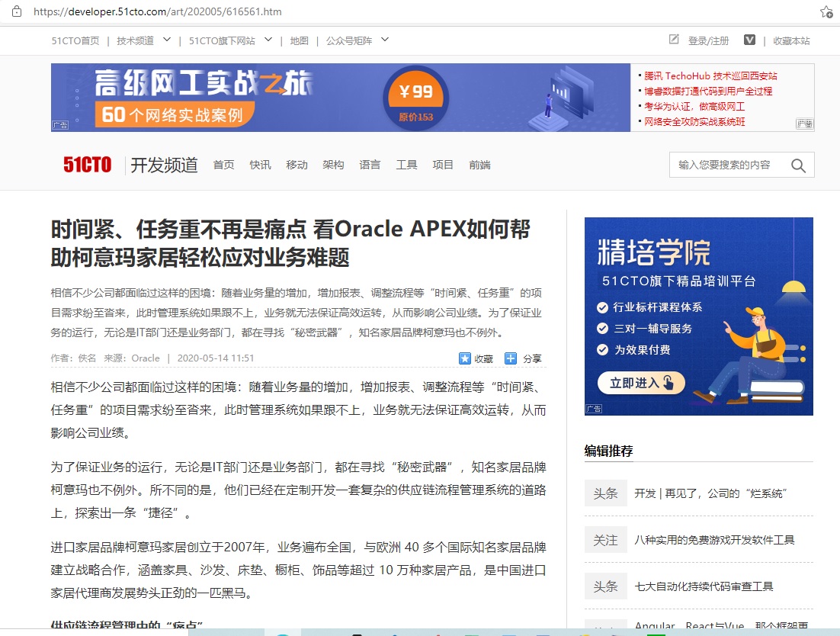This screenshot has height=636, width=840.
Task: Click the article headline about Oracle APEX
Action: coord(290,243)
